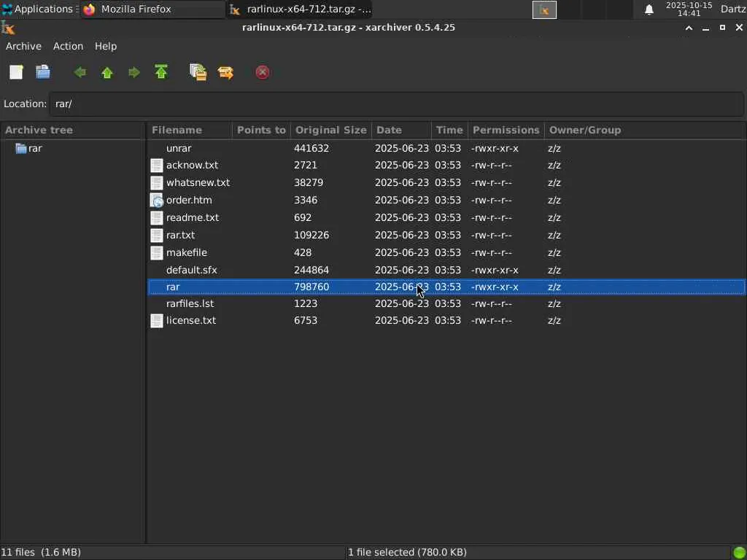The image size is (747, 560).
Task: Click the makefile document icon
Action: click(x=157, y=253)
